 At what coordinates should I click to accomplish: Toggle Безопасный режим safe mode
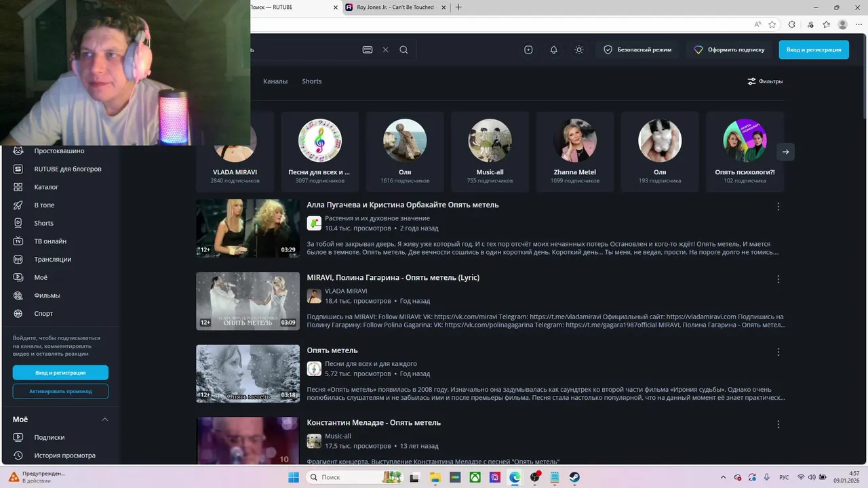coord(637,49)
